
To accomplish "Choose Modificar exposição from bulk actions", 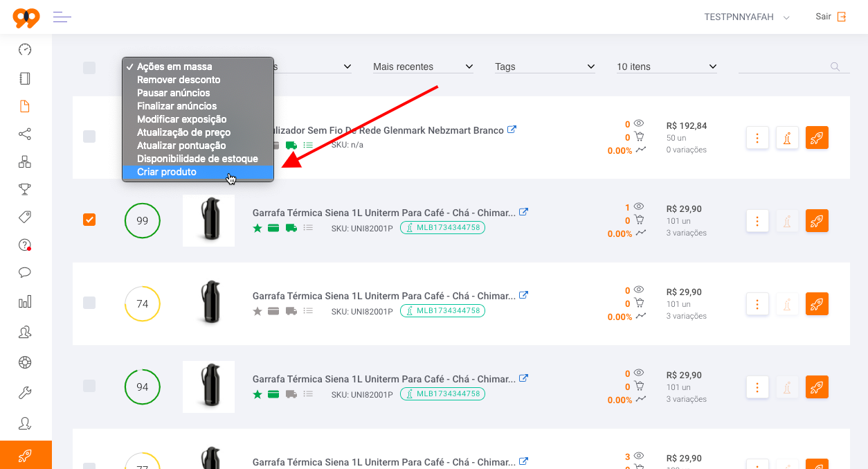I will coord(198,119).
